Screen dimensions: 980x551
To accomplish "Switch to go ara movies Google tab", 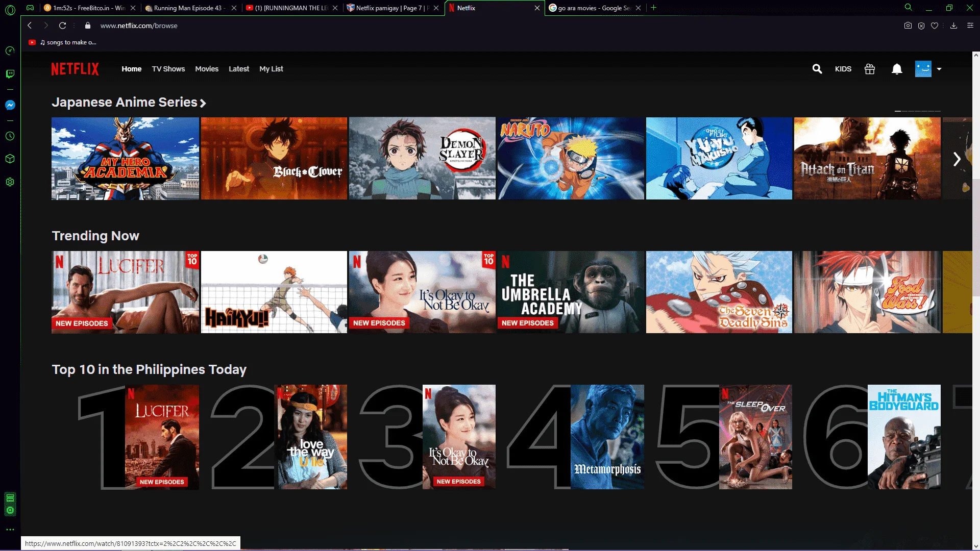I will (595, 8).
